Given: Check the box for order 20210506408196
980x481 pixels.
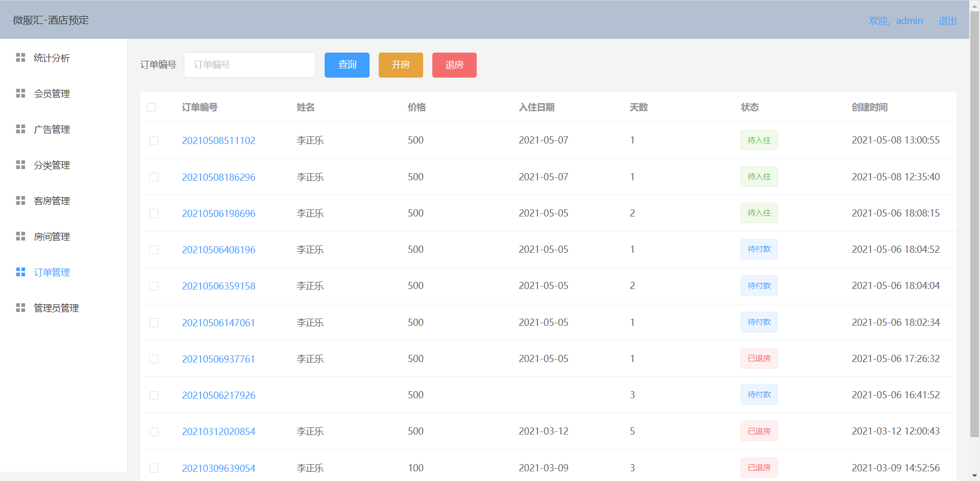Looking at the screenshot, I should coord(154,250).
